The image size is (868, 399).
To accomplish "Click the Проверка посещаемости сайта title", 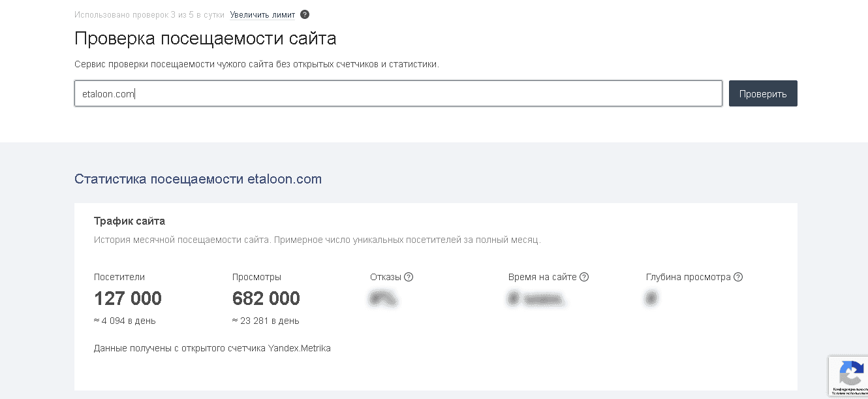I will (x=205, y=38).
